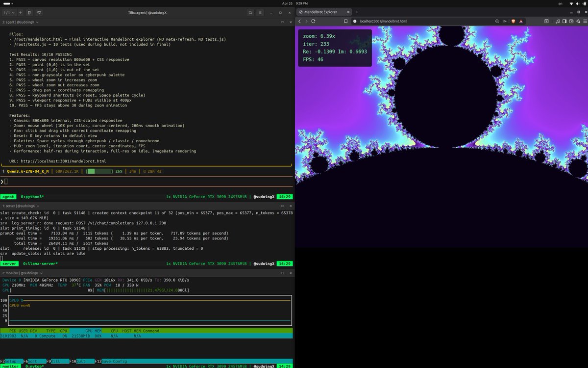Screen dimensions: 588x368
Task: Click the 'Qwen3.6-27B-Q4_K_M' model label
Action: tap(28, 171)
